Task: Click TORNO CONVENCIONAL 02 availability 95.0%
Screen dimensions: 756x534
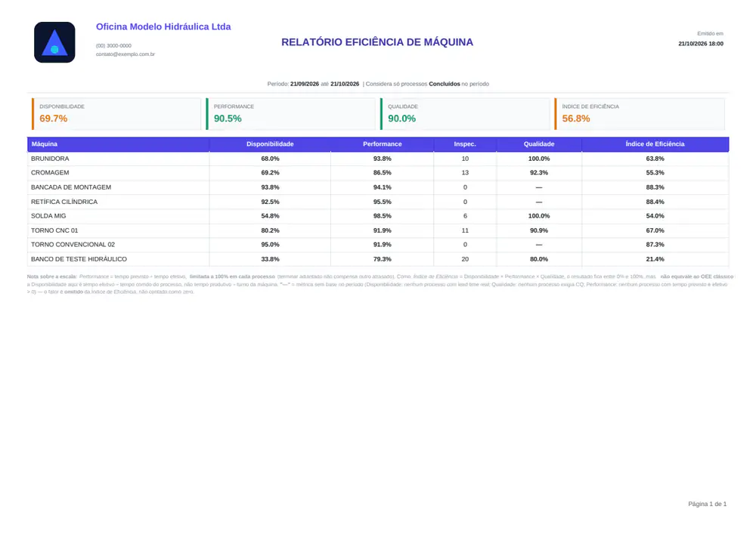Action: pyautogui.click(x=270, y=245)
